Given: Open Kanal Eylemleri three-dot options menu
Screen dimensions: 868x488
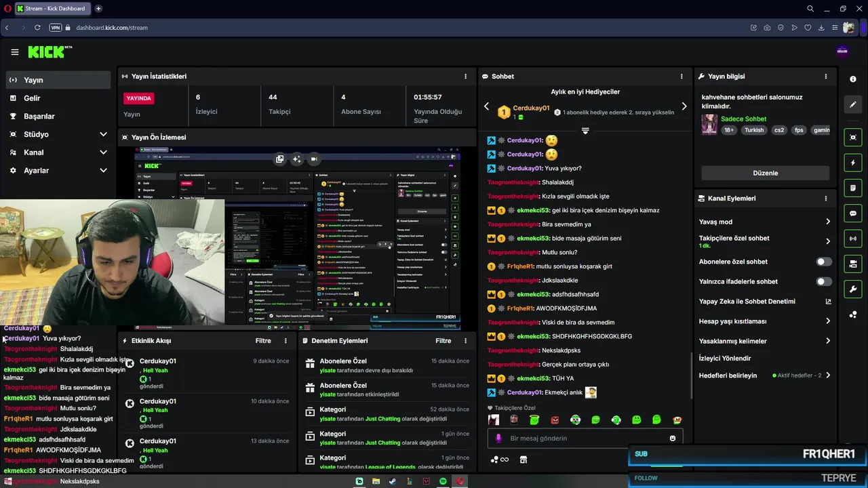Looking at the screenshot, I should pos(825,199).
